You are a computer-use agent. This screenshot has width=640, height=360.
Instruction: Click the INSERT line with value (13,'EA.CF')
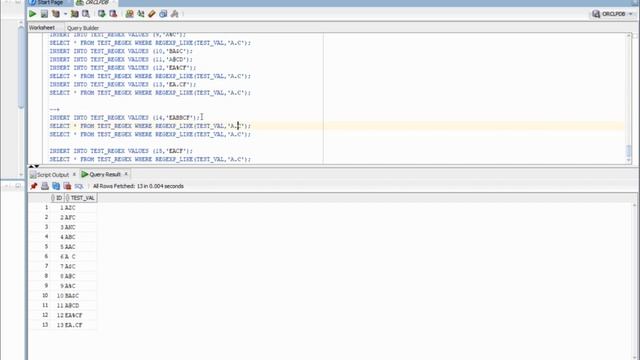123,84
